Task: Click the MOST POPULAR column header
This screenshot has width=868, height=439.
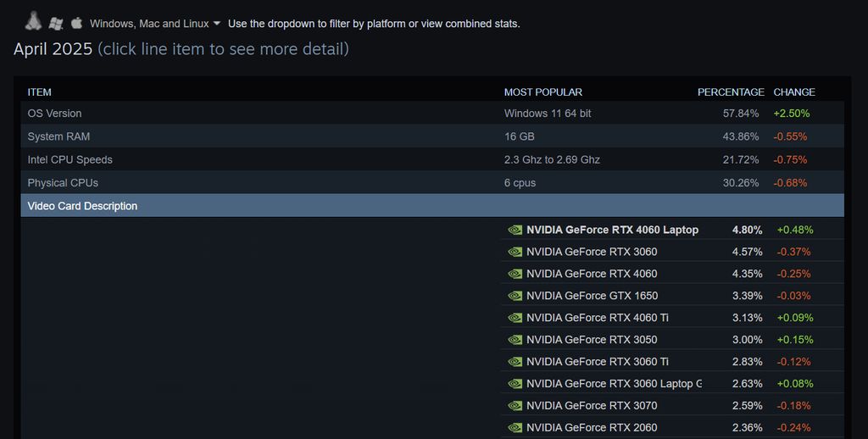Action: 542,92
